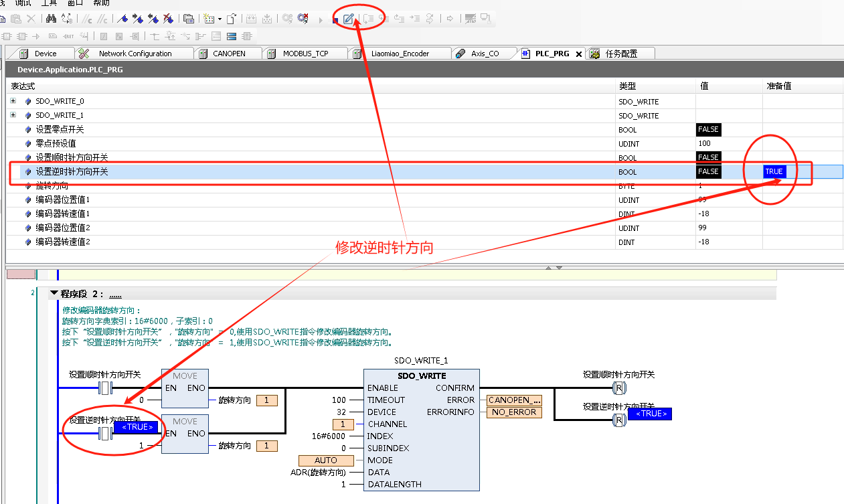
Task: Open the 工具 menu
Action: pos(50,3)
